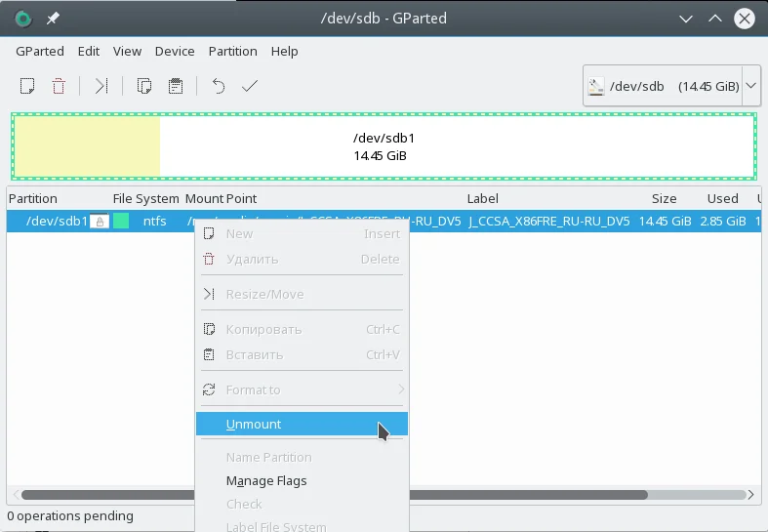Click the lock icon beside /dev/sdb1

(x=100, y=222)
